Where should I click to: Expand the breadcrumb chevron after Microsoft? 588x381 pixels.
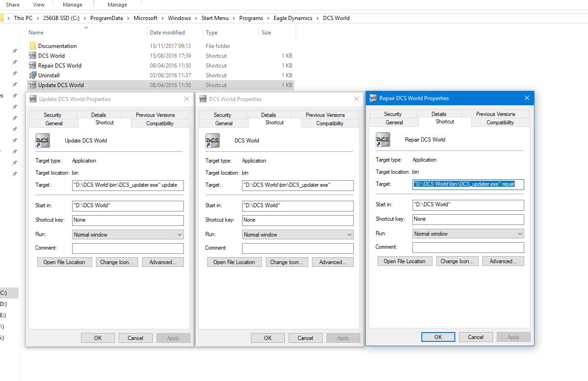[x=163, y=18]
